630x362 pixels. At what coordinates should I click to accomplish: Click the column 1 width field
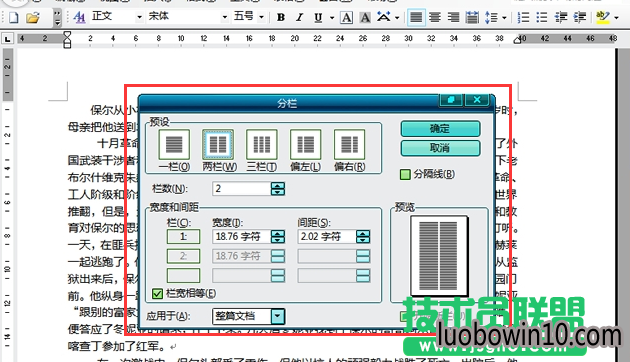[241, 236]
